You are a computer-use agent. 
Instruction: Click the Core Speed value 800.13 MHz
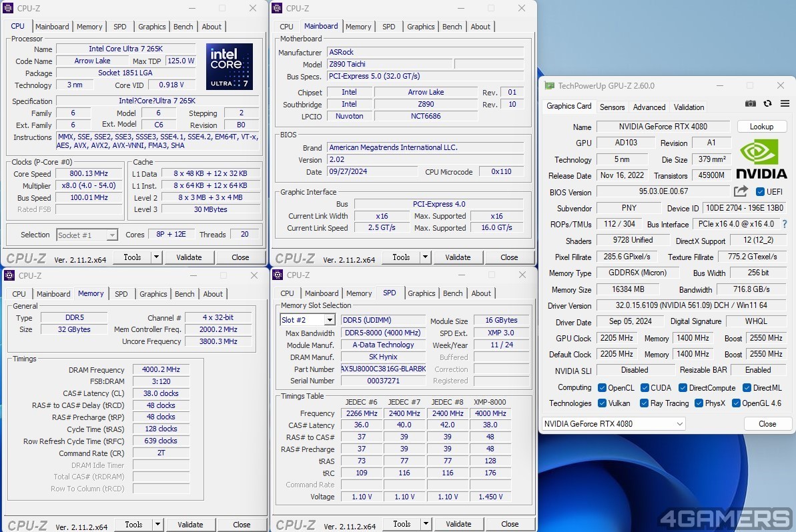click(89, 173)
